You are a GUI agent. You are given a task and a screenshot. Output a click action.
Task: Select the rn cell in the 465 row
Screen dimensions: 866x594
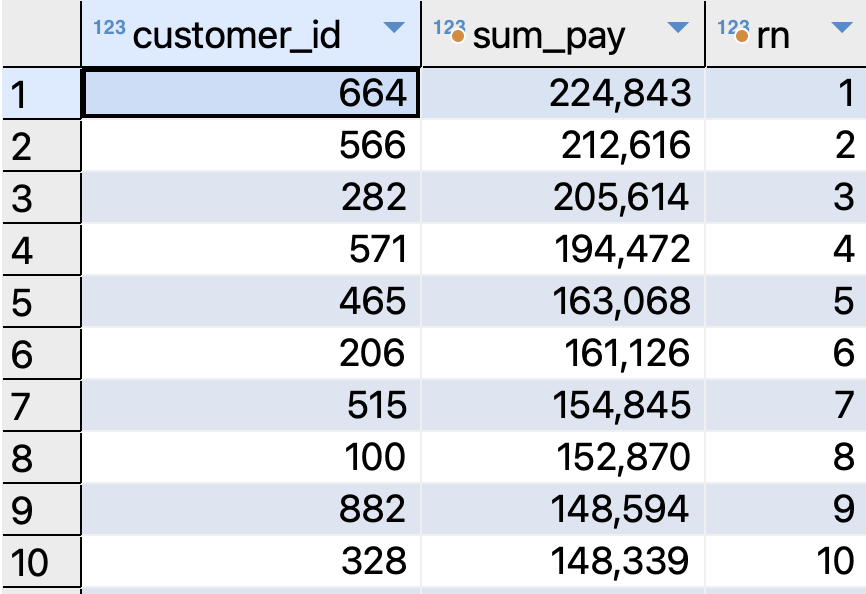point(786,301)
